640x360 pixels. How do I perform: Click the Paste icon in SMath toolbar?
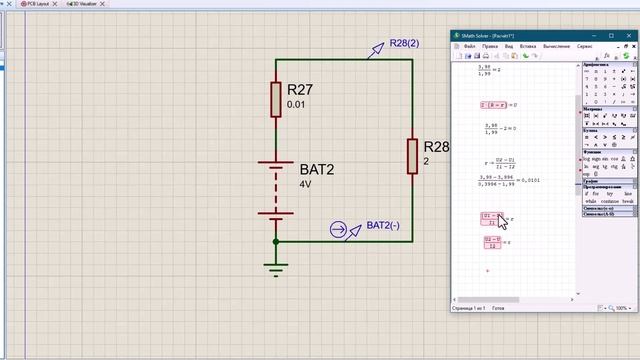(514, 56)
